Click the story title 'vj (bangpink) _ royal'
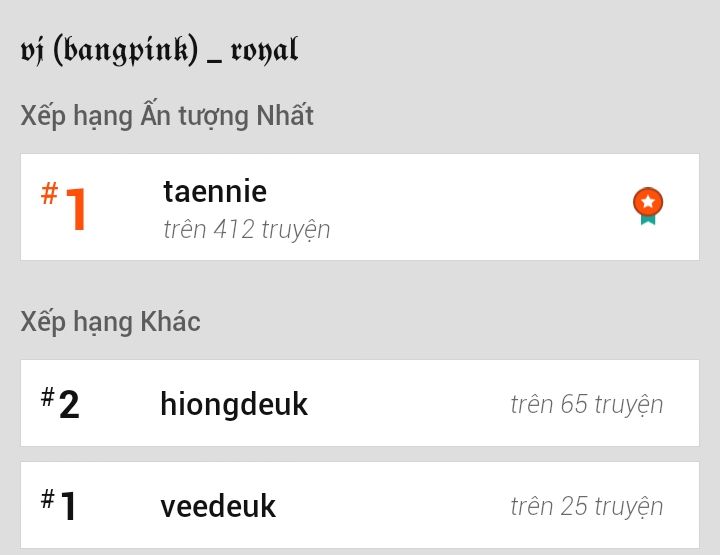 pyautogui.click(x=159, y=50)
